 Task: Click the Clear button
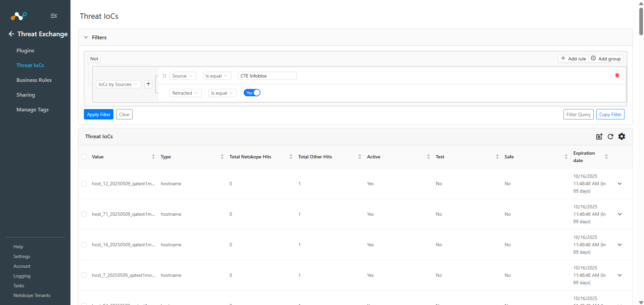point(124,114)
